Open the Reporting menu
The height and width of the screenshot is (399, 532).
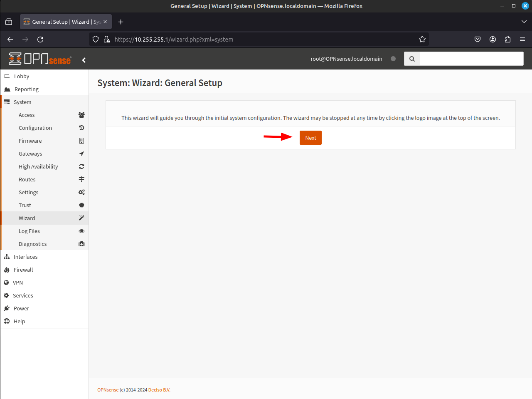click(27, 89)
